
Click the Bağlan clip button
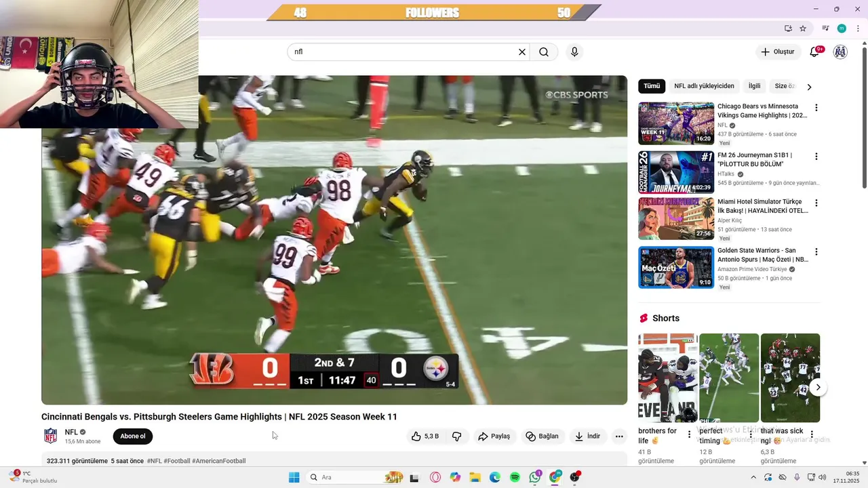tap(542, 436)
